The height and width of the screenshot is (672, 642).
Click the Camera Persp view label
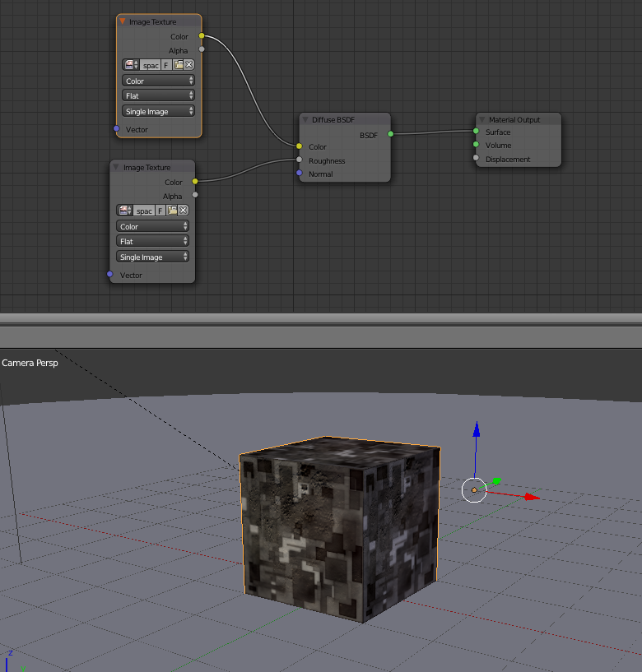click(30, 363)
